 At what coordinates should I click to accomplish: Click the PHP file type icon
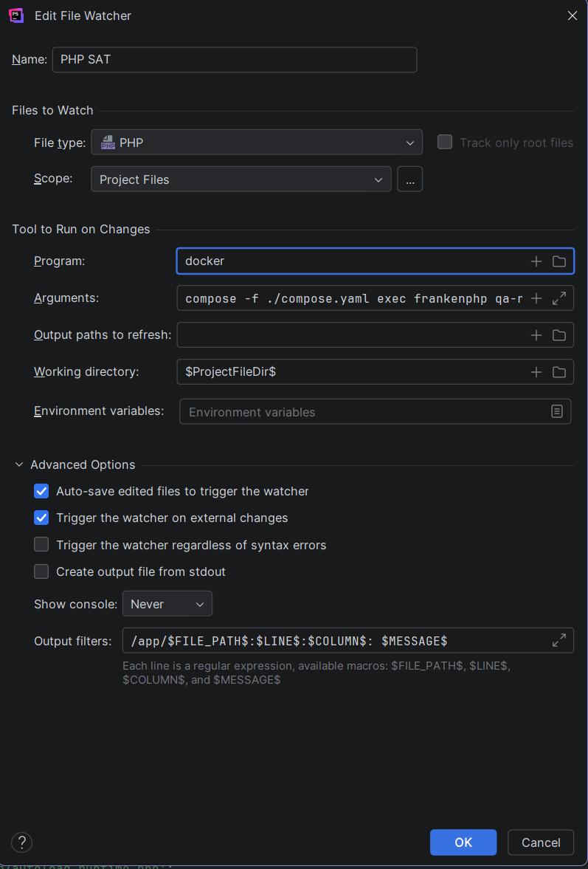(x=108, y=143)
